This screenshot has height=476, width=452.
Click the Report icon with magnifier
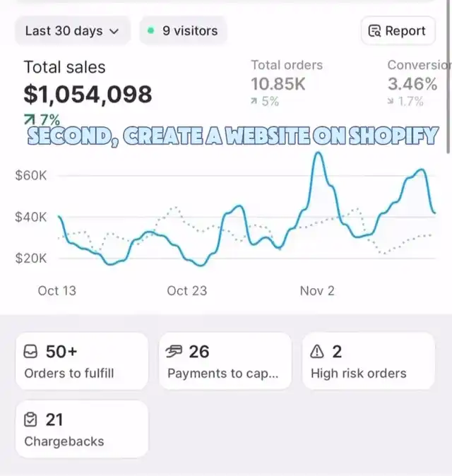375,31
